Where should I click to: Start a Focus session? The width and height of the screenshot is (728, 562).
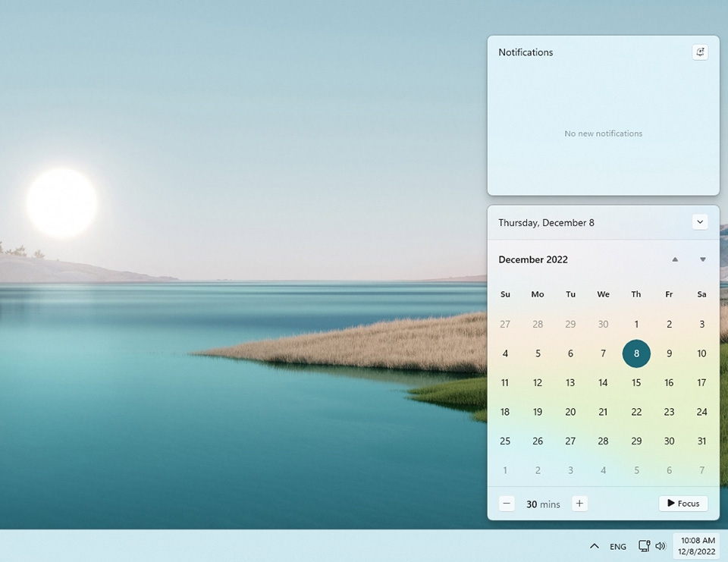coord(682,503)
